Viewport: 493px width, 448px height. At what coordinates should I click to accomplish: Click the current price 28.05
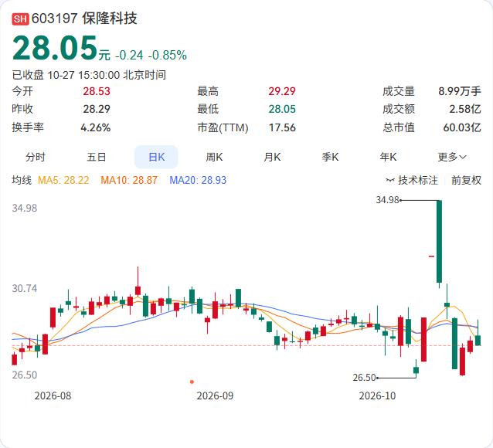(x=55, y=48)
